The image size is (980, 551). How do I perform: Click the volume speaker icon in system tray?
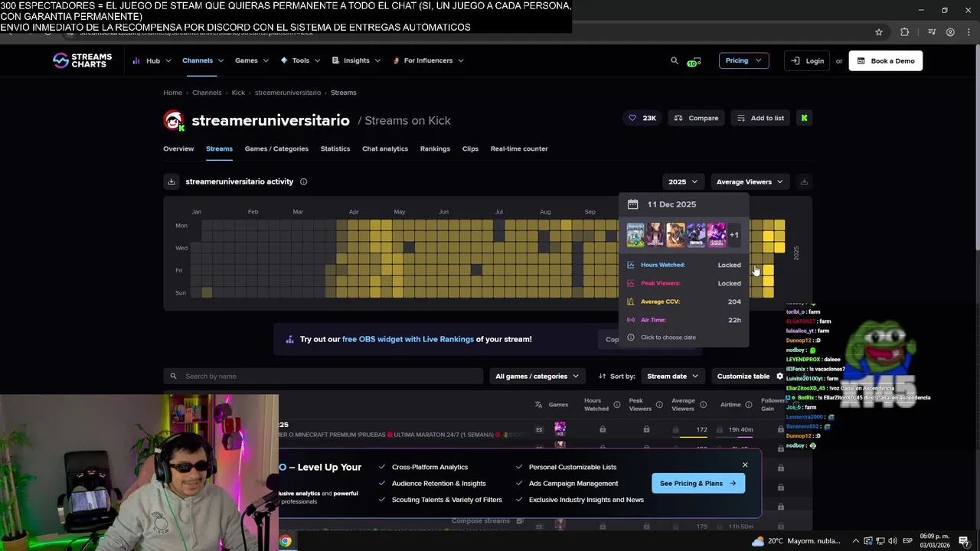893,541
